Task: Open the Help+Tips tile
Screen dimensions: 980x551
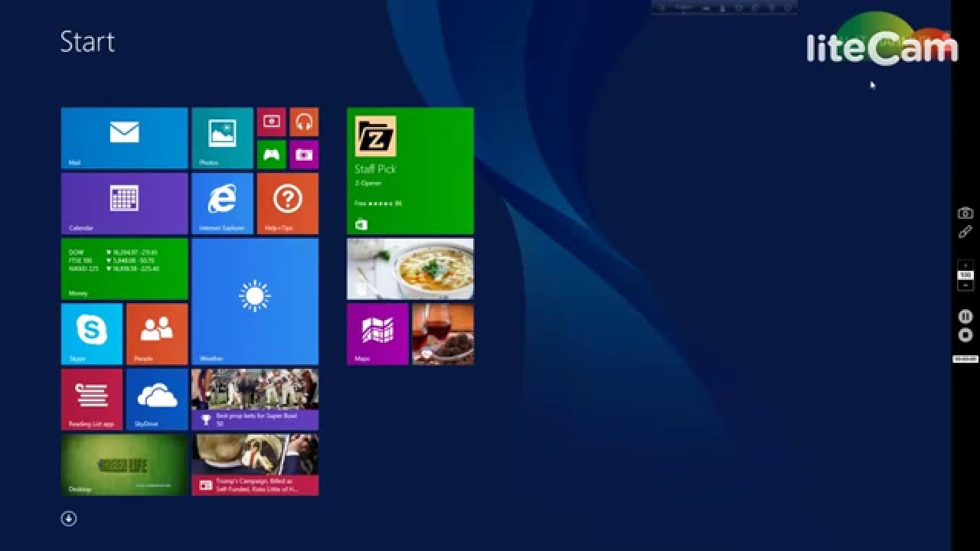Action: pyautogui.click(x=287, y=204)
